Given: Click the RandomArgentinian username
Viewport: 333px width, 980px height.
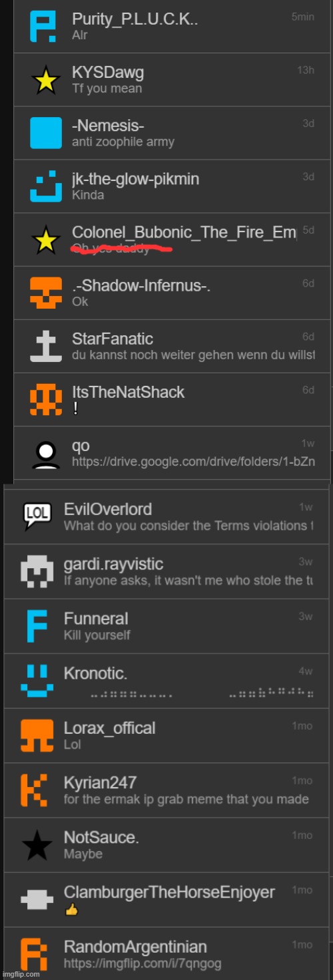Looking at the screenshot, I should 135,947.
